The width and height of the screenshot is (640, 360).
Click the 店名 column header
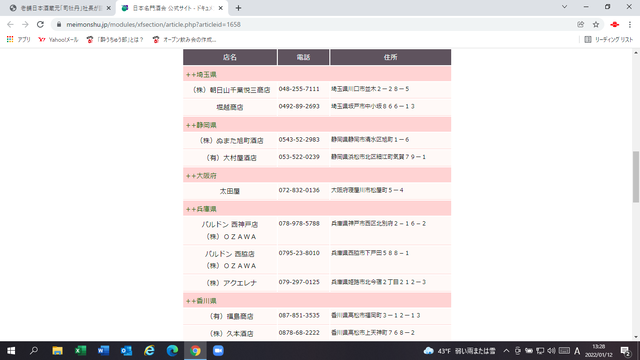click(x=230, y=57)
